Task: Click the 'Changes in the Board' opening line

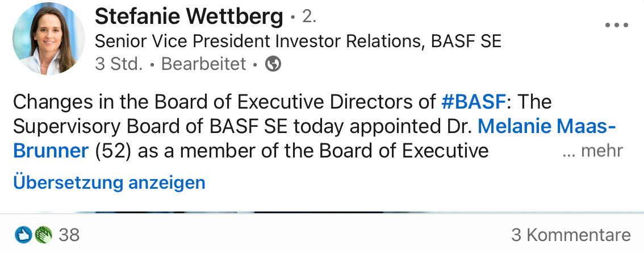Action: tap(142, 102)
